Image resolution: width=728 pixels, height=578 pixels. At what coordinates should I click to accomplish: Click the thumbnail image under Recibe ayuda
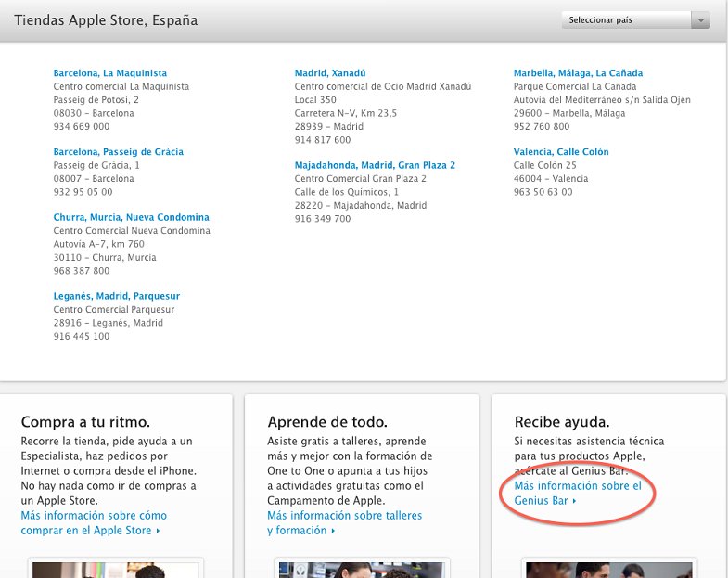610,569
